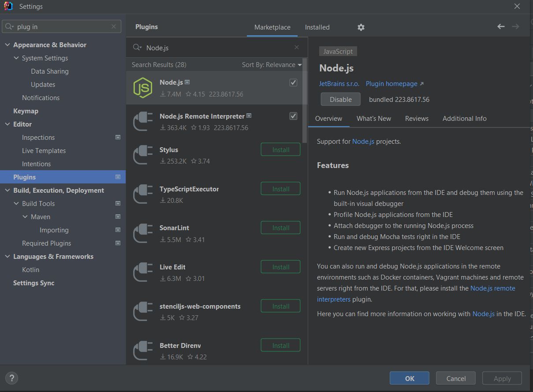Install the SonarLint plugin

(x=281, y=228)
